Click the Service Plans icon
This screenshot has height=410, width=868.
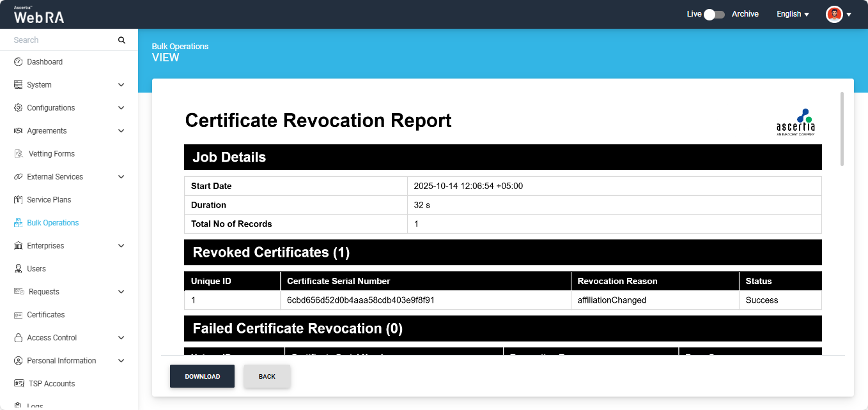[18, 200]
